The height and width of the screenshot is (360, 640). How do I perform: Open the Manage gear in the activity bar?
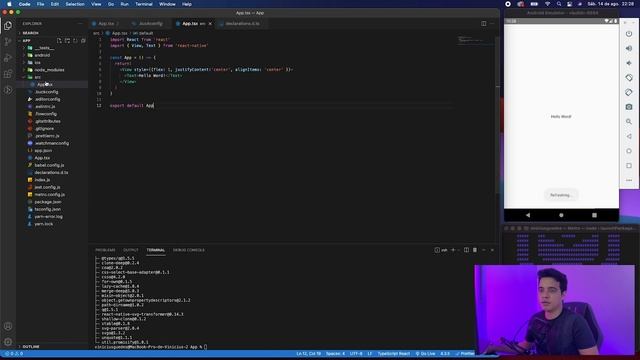[x=8, y=342]
